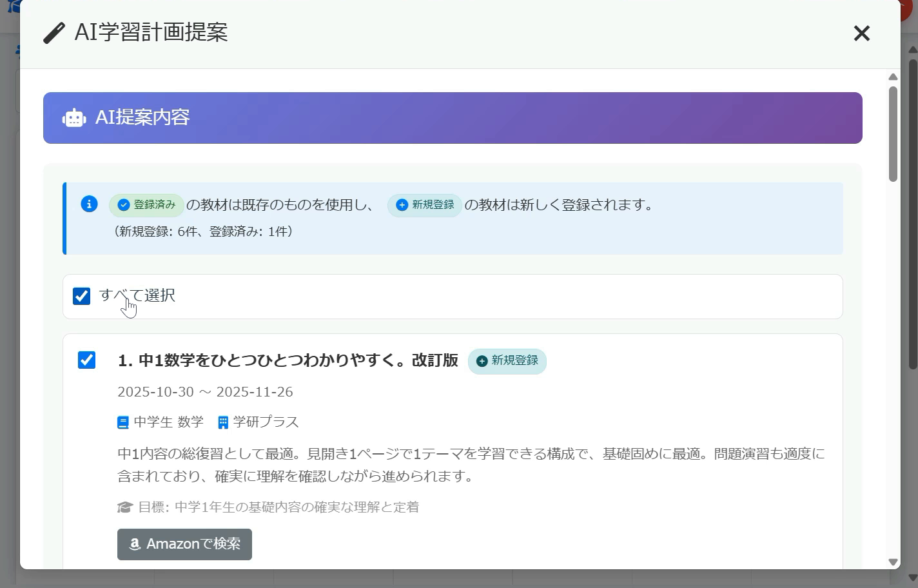Click the date range 2025-10-30 ～ 2025-11-26
918x588 pixels.
pos(205,392)
